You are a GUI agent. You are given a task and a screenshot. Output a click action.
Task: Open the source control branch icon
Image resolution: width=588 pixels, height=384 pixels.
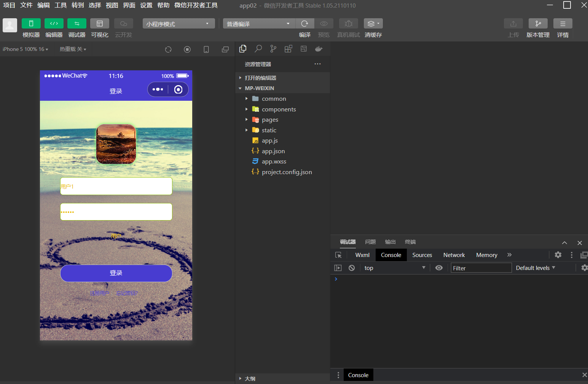[273, 49]
